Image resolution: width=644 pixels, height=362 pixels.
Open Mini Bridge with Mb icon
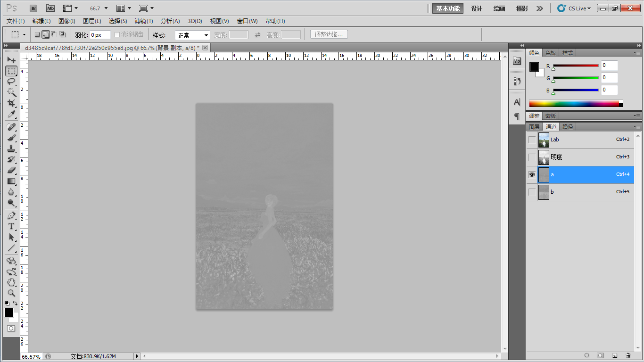click(x=50, y=8)
